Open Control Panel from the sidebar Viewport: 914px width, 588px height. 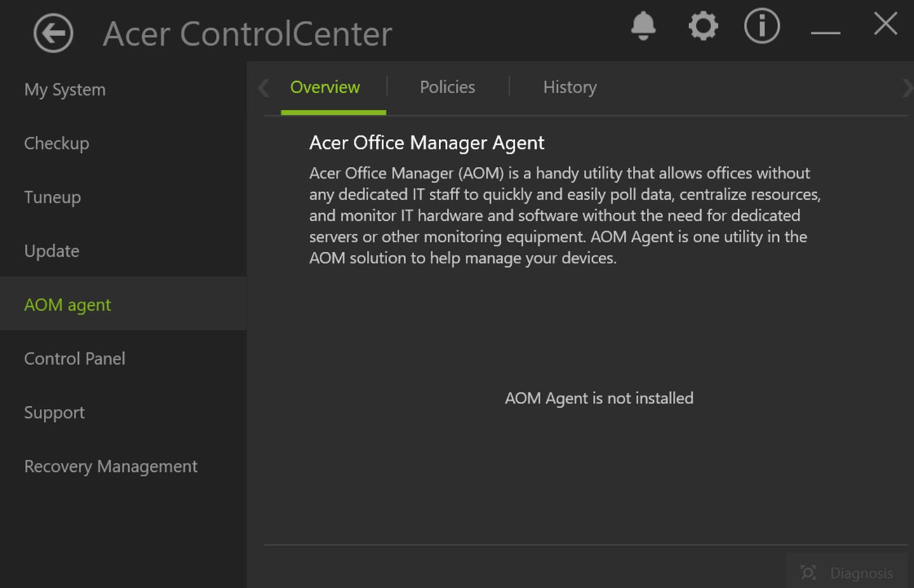click(75, 359)
